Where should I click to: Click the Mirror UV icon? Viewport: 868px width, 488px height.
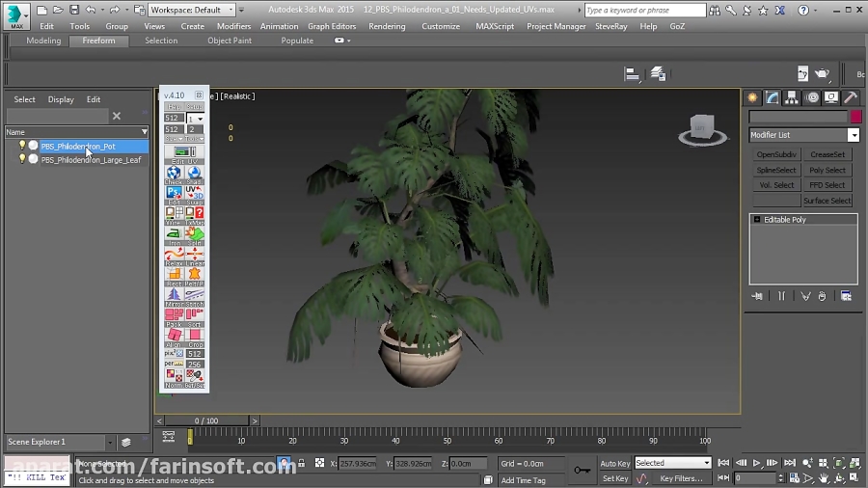click(174, 297)
